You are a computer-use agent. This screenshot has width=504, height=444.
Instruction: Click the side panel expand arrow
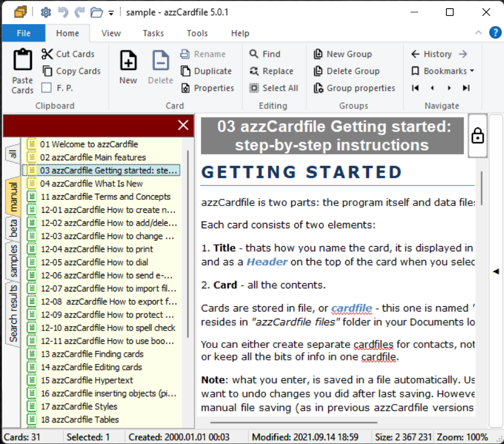point(496,272)
